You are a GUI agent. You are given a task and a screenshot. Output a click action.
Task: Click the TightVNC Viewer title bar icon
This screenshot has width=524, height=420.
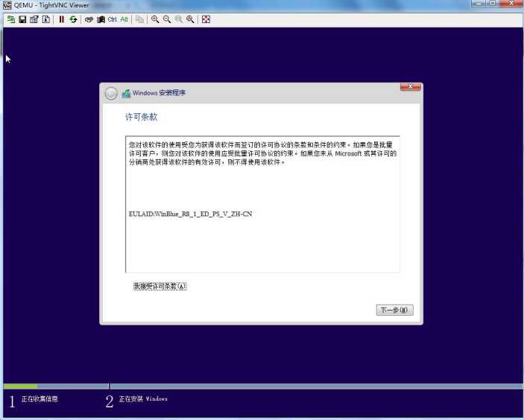pos(7,4)
